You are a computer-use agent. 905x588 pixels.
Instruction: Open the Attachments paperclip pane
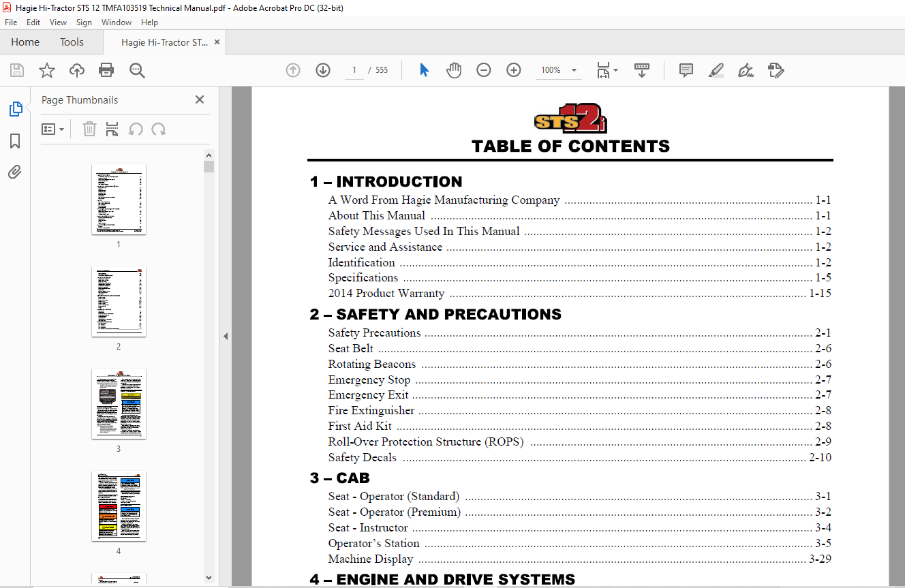(15, 172)
